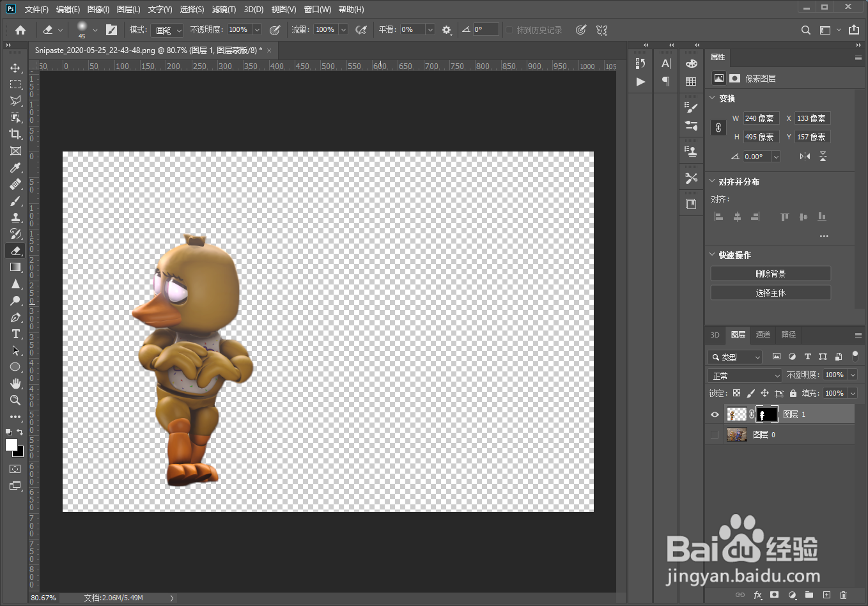The height and width of the screenshot is (606, 868).
Task: Open layer filter 类型 dropdown
Action: click(735, 357)
